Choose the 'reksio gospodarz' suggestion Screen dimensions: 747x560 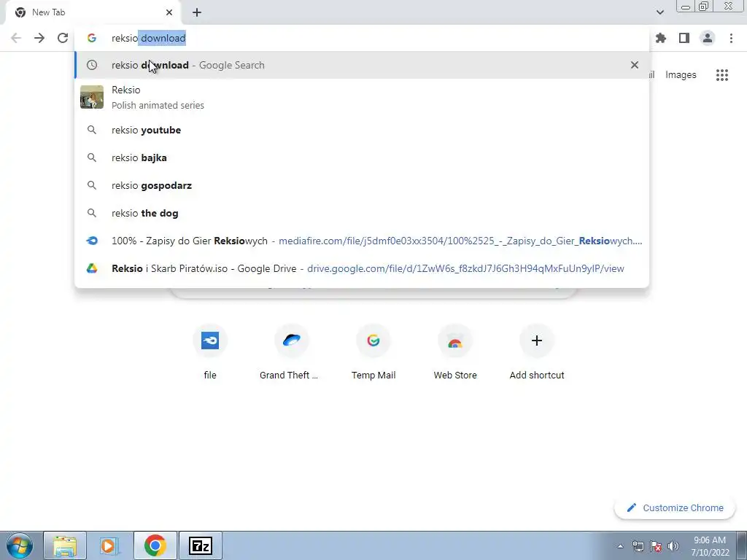[362, 185]
